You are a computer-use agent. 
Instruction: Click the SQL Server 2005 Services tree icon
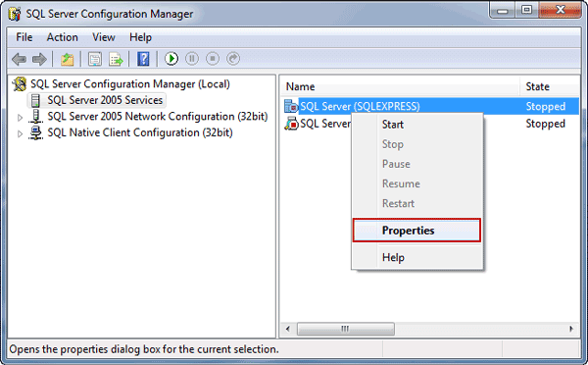click(x=35, y=100)
